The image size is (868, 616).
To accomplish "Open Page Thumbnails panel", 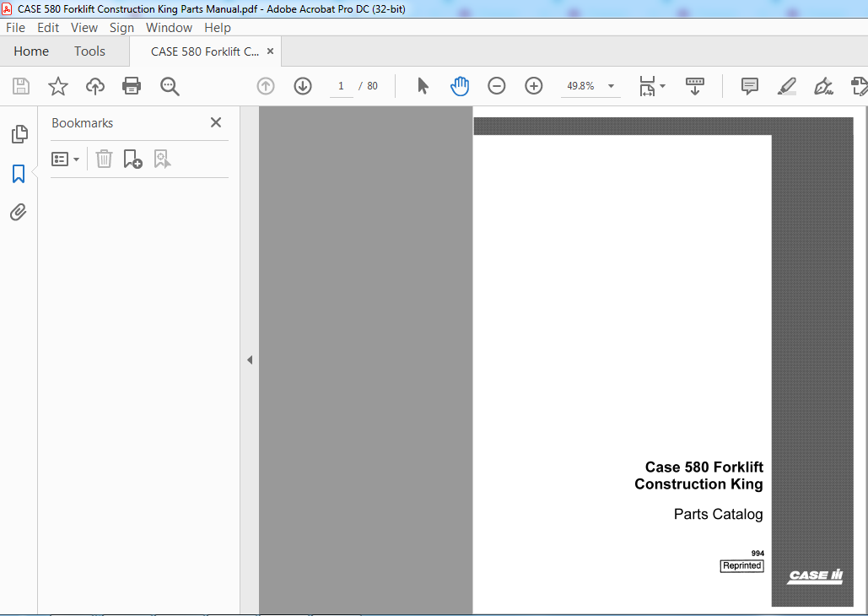I will (x=19, y=134).
